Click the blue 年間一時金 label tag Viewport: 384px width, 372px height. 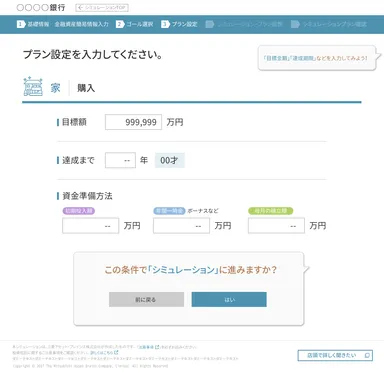169,211
